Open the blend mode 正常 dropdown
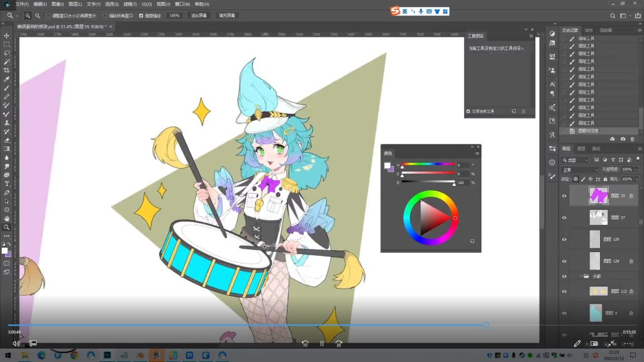The height and width of the screenshot is (362, 644). pos(580,170)
